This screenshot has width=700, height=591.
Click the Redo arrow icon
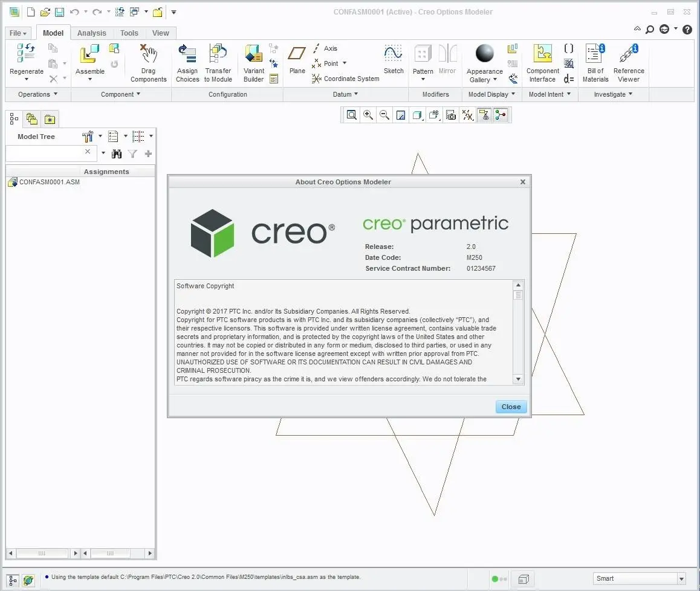coord(97,12)
